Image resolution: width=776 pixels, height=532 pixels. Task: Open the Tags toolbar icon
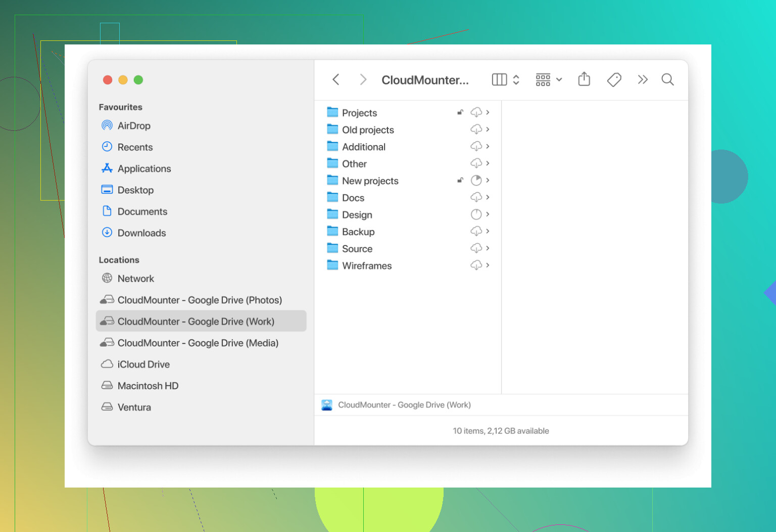(x=614, y=79)
